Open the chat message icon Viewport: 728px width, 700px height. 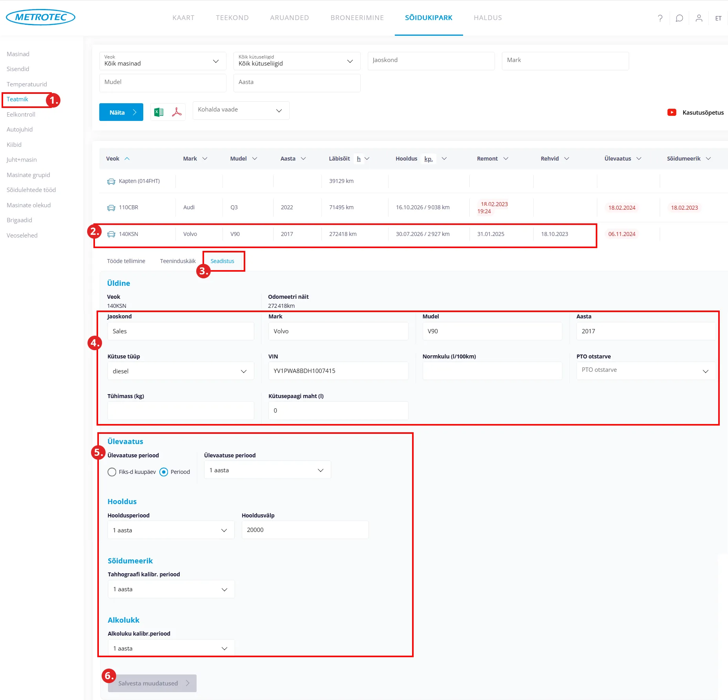(x=679, y=18)
